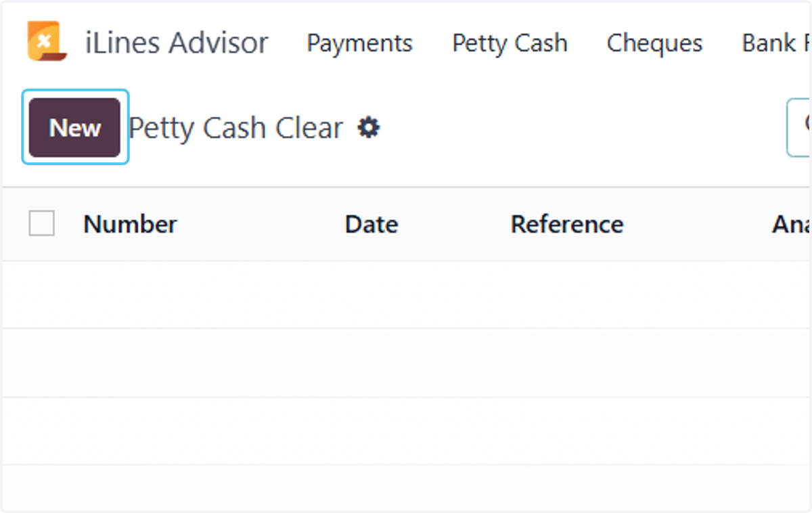Open the Petty Cash menu

[510, 43]
